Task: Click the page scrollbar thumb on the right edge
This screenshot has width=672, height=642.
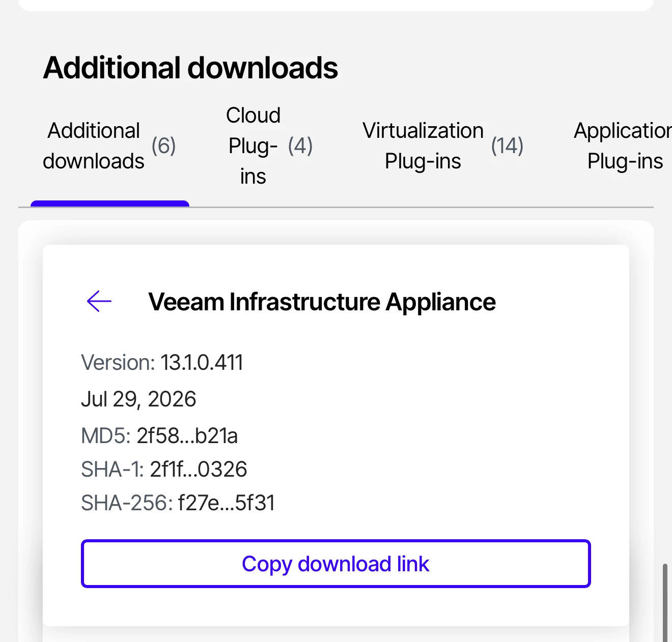Action: point(664,602)
